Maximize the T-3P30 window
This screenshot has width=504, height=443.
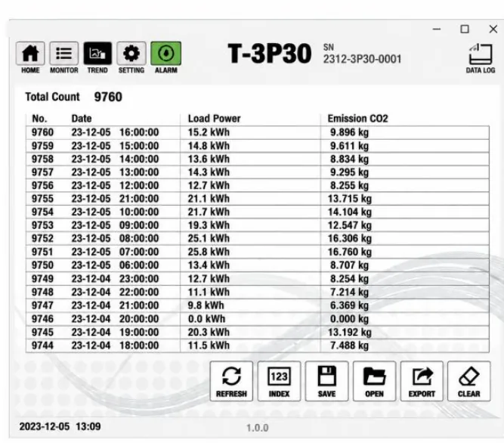pos(465,29)
